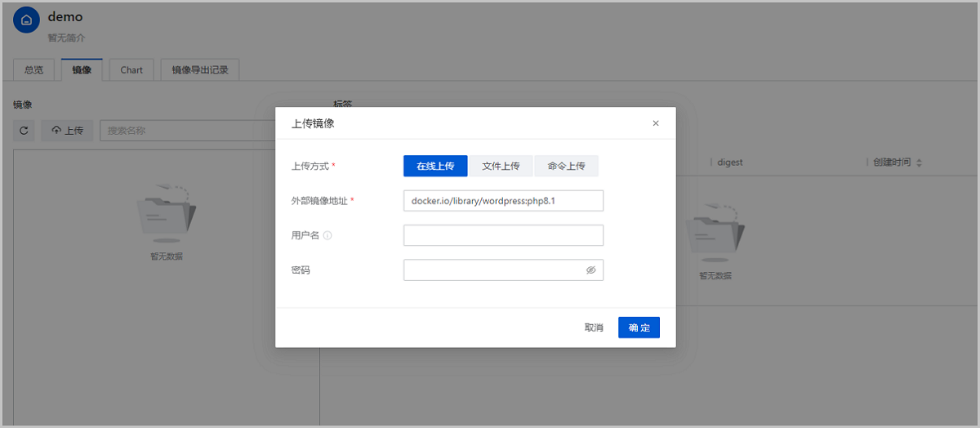Click the 搜索名称 search box

pyautogui.click(x=188, y=131)
